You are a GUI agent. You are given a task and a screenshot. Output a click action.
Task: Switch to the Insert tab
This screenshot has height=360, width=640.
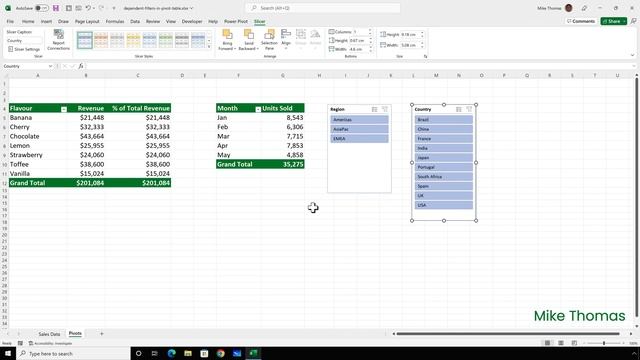(x=46, y=21)
